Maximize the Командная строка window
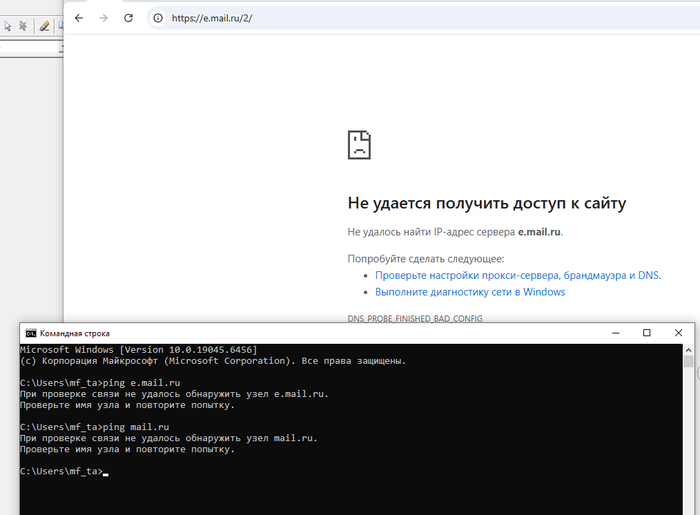 [x=646, y=333]
